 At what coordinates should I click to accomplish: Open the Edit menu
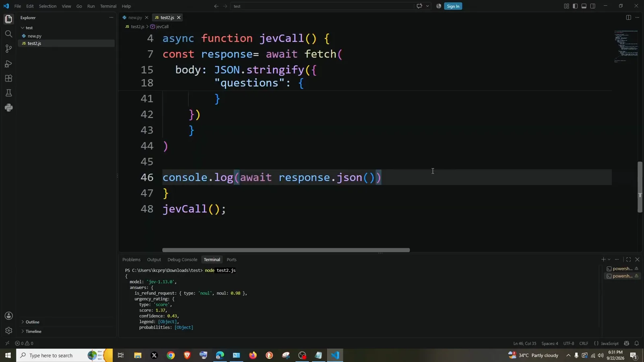tap(30, 6)
